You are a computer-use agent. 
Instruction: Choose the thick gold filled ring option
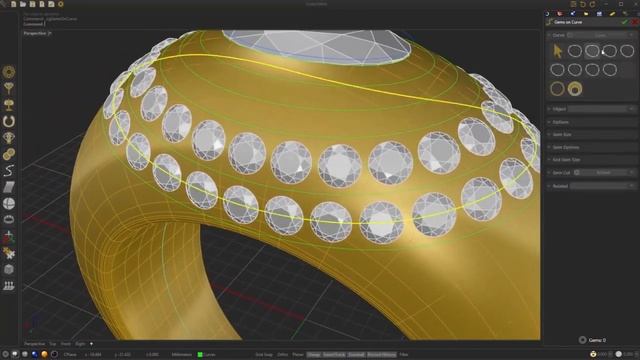pos(575,89)
